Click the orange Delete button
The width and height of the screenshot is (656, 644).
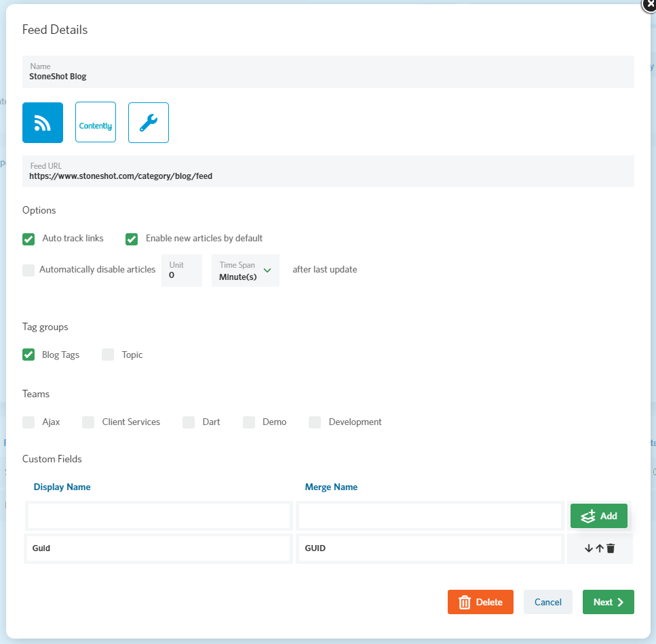(480, 602)
